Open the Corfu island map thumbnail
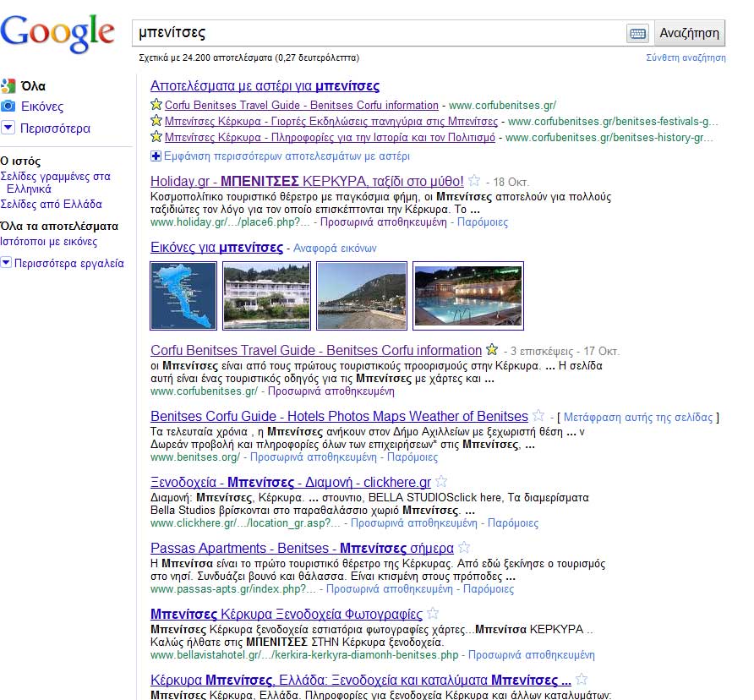Viewport: 754px width, 700px height. [183, 296]
